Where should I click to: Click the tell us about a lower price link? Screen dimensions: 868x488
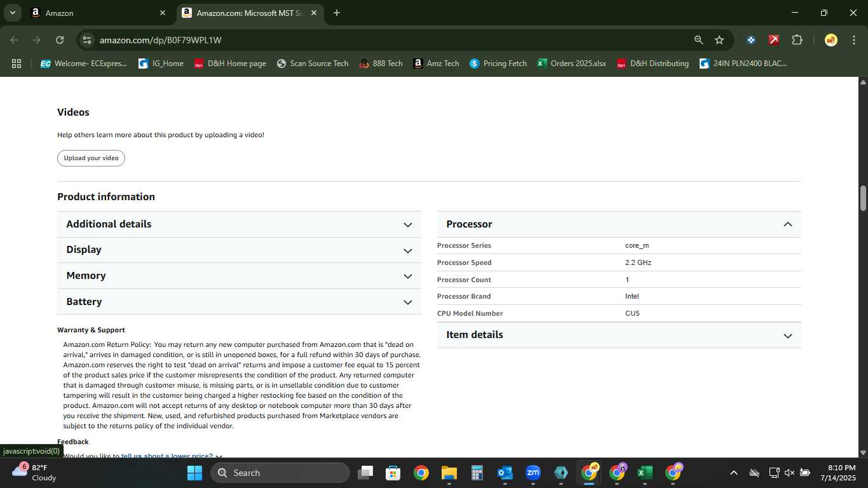[167, 456]
